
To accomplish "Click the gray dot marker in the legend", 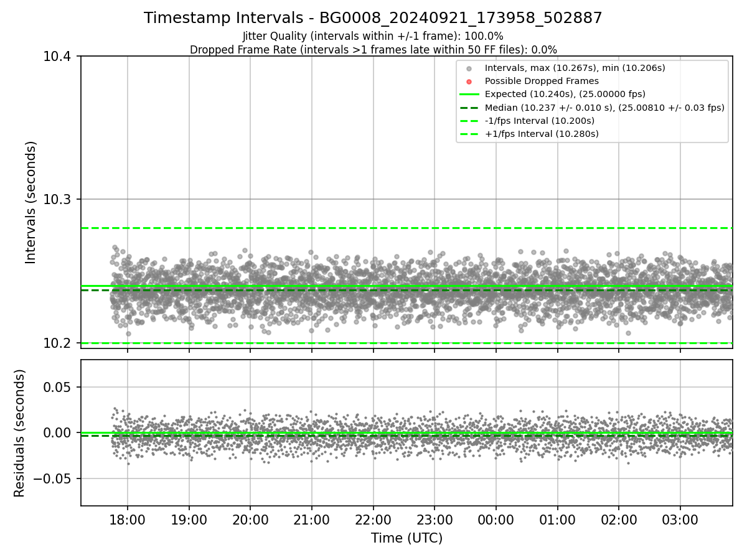I will pyautogui.click(x=469, y=68).
